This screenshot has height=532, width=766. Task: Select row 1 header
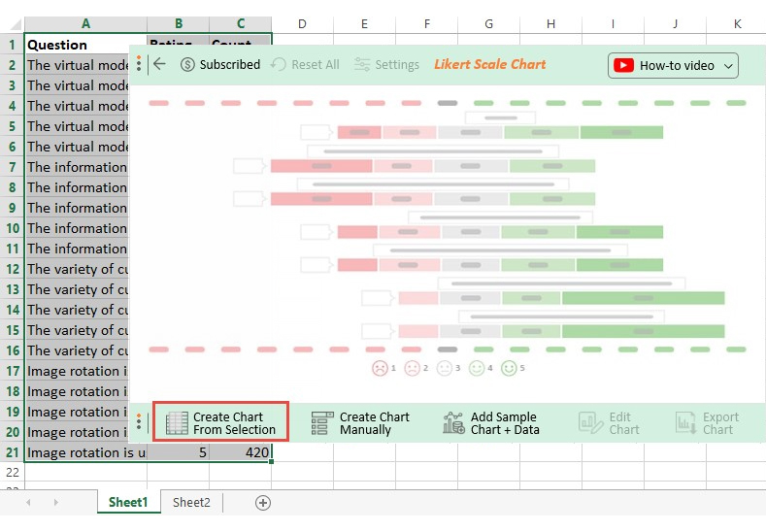click(12, 45)
